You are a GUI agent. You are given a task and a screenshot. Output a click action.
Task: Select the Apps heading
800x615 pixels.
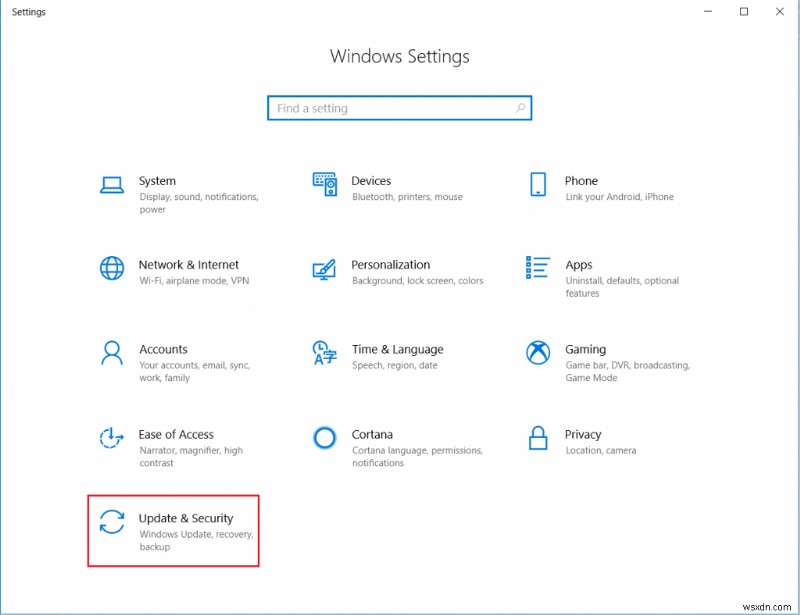579,265
